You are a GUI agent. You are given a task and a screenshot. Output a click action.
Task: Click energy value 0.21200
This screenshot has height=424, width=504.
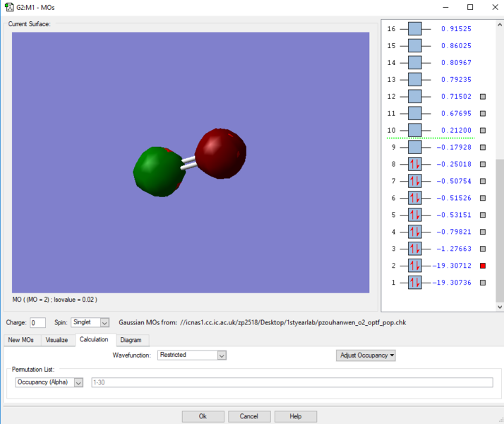click(456, 130)
